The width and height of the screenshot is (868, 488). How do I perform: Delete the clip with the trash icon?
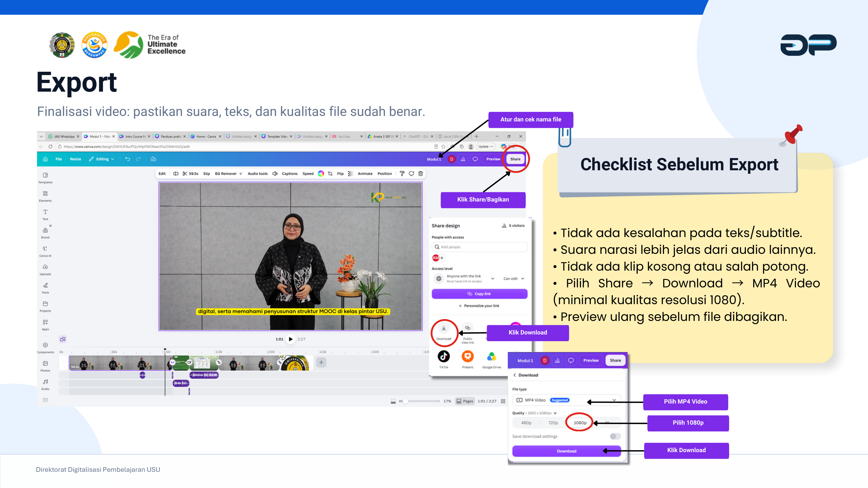tap(420, 174)
